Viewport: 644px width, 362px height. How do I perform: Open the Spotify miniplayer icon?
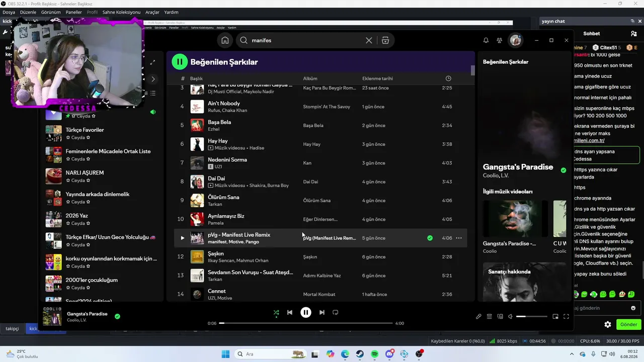click(x=555, y=316)
